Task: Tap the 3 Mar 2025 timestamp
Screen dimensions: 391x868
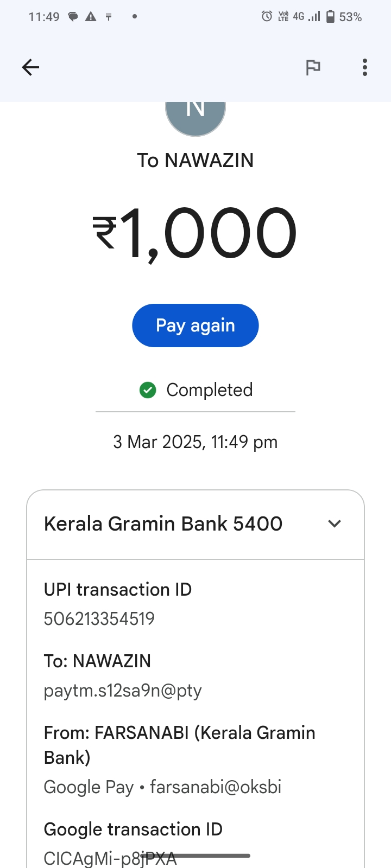Action: tap(195, 442)
